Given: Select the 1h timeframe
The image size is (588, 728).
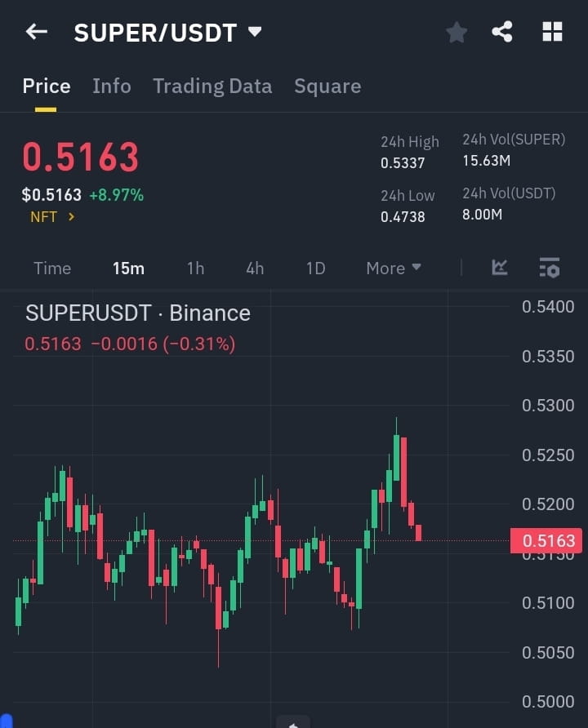Looking at the screenshot, I should 194,268.
